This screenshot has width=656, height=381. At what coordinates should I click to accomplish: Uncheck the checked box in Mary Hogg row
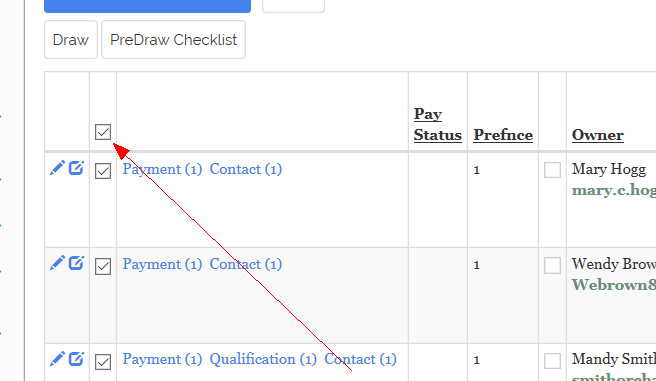coord(103,171)
